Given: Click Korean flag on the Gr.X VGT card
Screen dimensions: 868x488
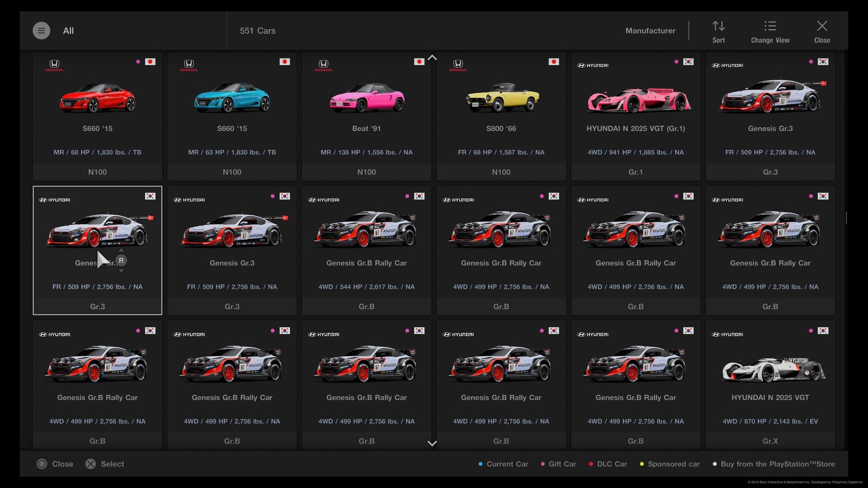Looking at the screenshot, I should coord(823,331).
